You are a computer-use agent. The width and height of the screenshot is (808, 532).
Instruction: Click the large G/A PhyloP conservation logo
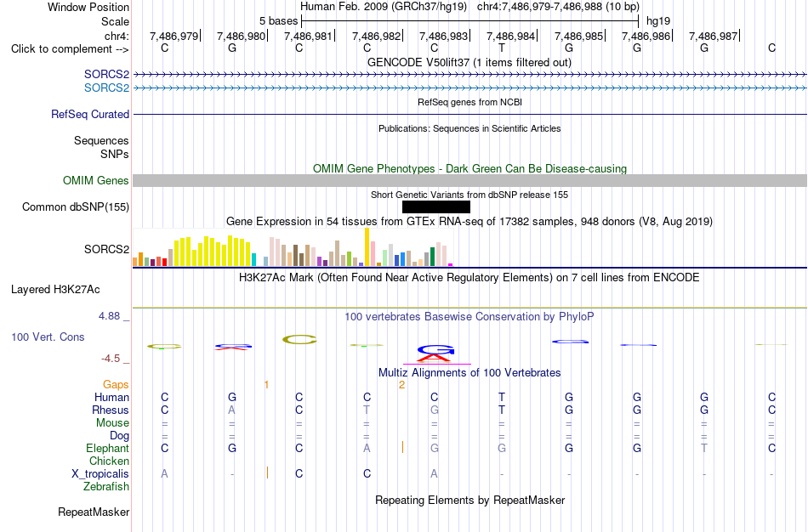pyautogui.click(x=436, y=354)
